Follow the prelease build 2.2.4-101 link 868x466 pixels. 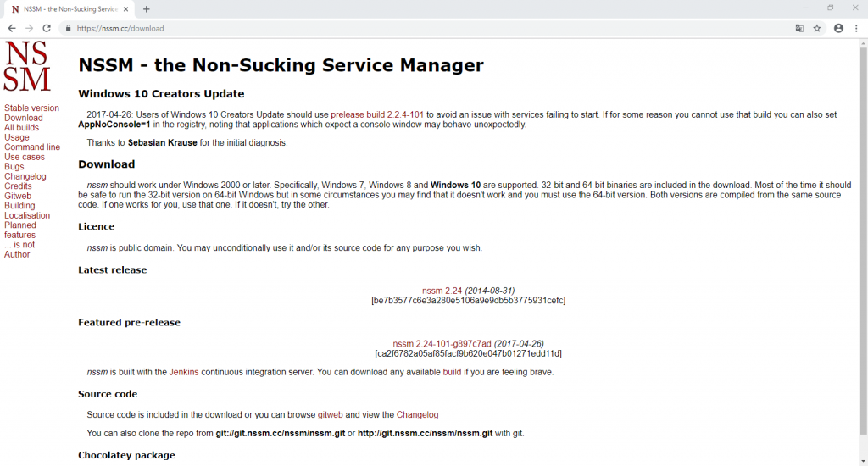click(x=377, y=114)
